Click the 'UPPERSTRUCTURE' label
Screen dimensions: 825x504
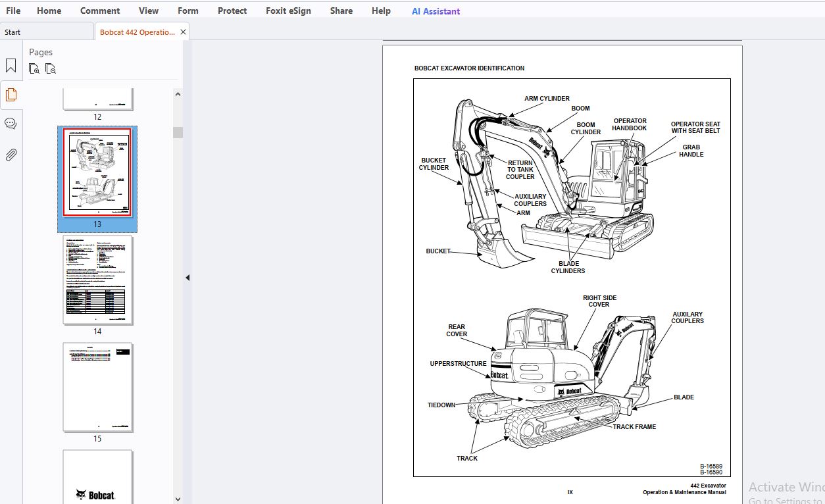click(459, 364)
